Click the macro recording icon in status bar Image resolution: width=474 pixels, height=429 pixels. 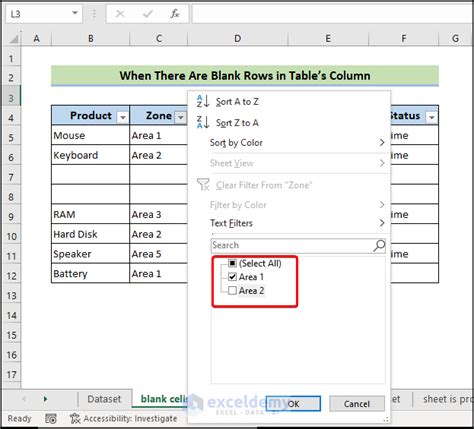tap(51, 418)
